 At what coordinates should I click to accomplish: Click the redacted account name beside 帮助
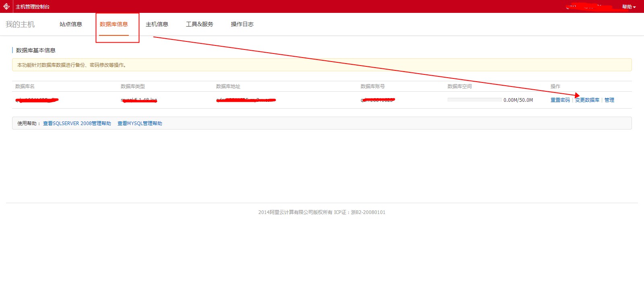590,7
